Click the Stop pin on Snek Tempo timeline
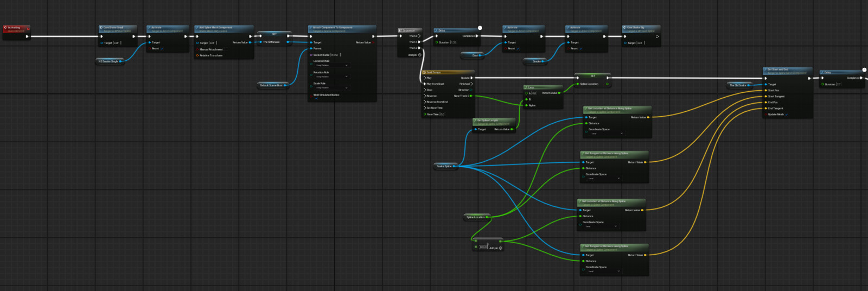The height and width of the screenshot is (291, 868). tap(425, 90)
